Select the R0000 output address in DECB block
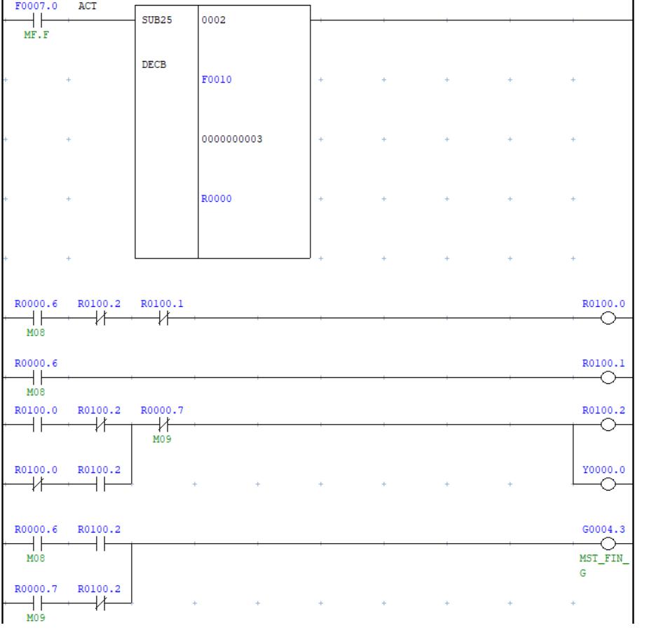 click(215, 199)
